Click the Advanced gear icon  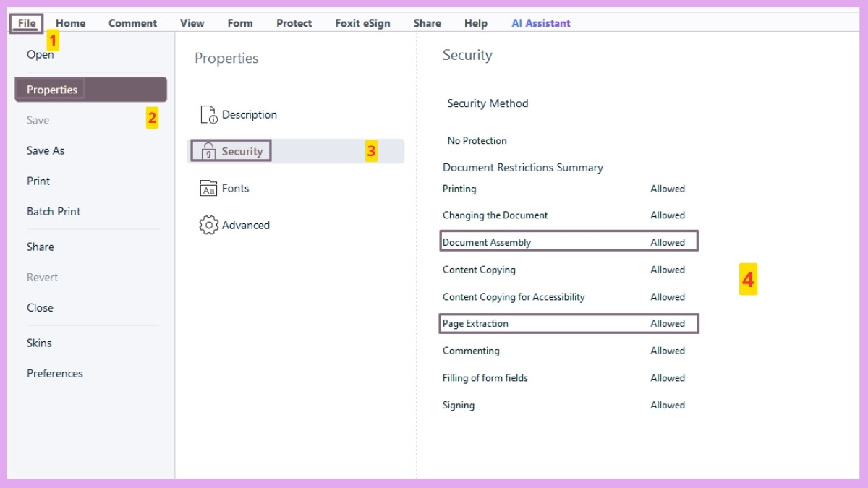(208, 226)
